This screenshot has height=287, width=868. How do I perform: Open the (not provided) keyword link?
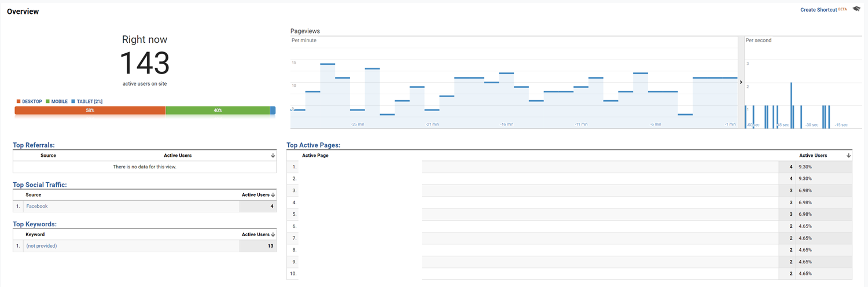(x=42, y=246)
